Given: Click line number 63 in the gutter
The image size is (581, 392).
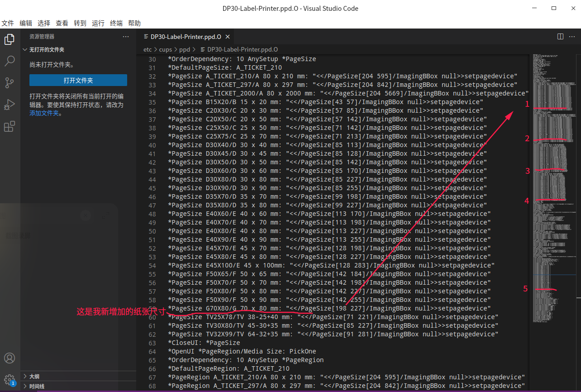Looking at the screenshot, I should tap(152, 343).
